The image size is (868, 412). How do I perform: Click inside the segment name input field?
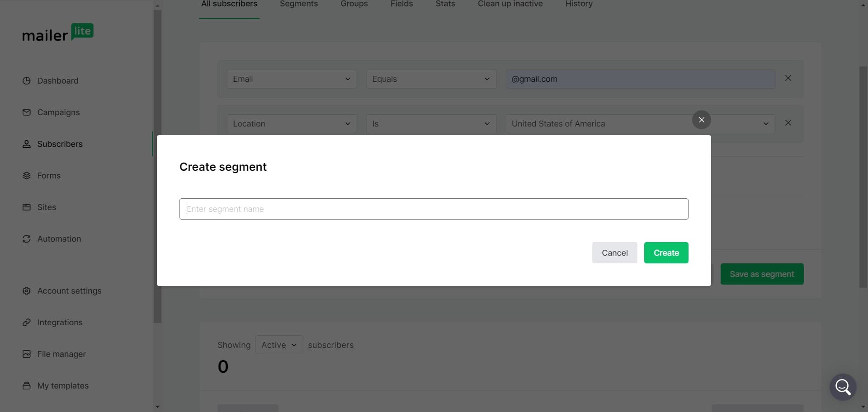pyautogui.click(x=434, y=209)
